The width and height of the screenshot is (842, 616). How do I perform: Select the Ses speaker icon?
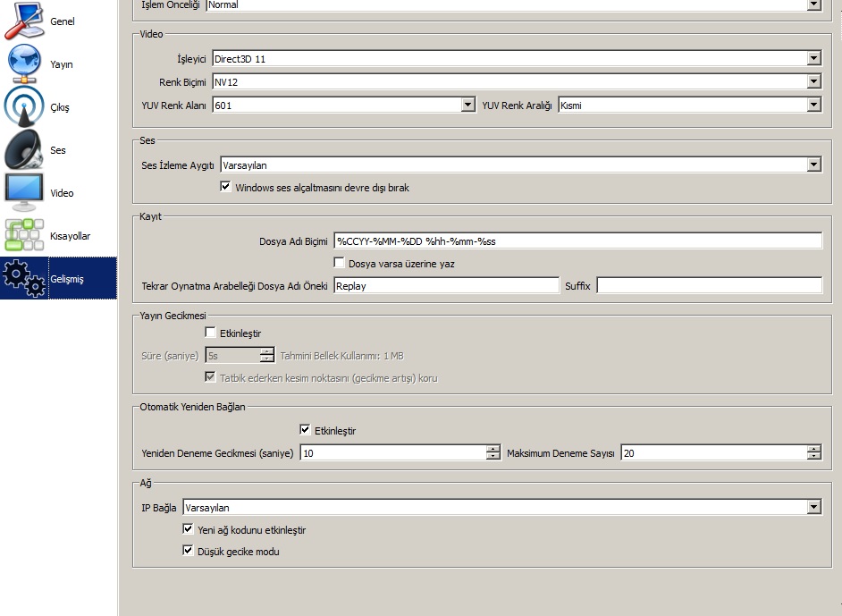pyautogui.click(x=24, y=150)
